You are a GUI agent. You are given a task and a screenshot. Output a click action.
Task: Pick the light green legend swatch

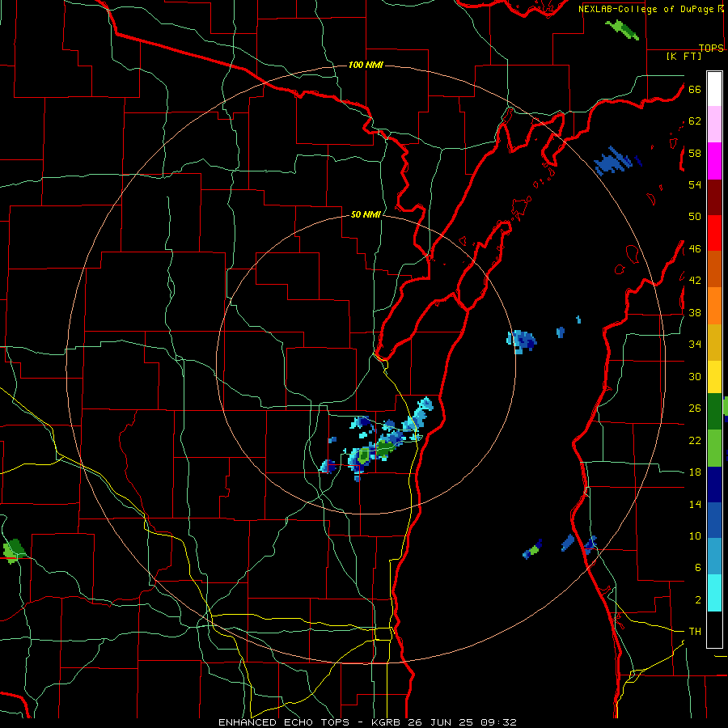pyautogui.click(x=714, y=448)
